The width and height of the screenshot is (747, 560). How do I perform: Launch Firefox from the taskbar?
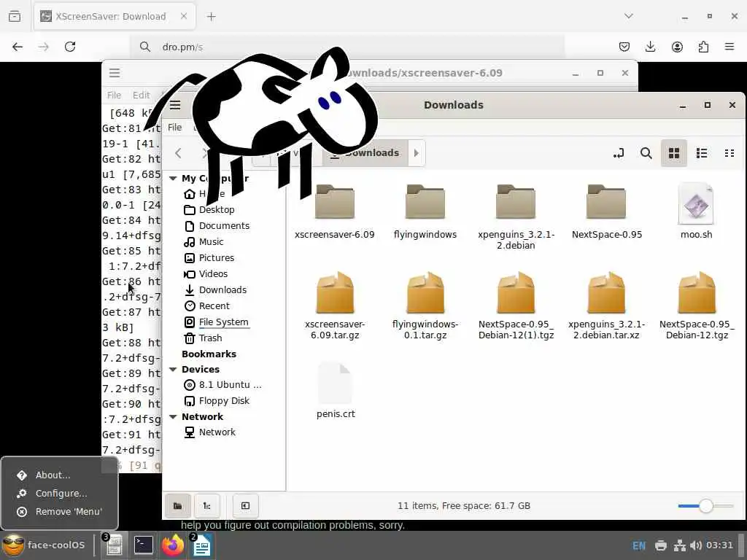[x=172, y=545]
